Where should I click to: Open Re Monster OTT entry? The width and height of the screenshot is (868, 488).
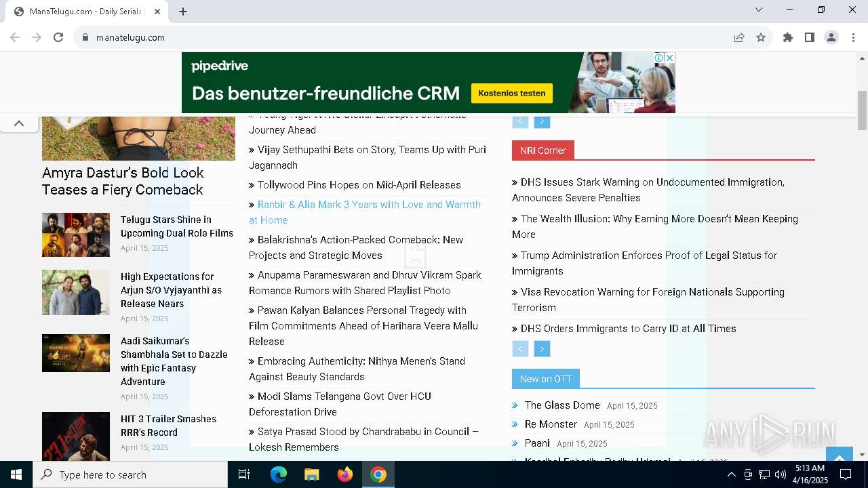[x=551, y=424]
